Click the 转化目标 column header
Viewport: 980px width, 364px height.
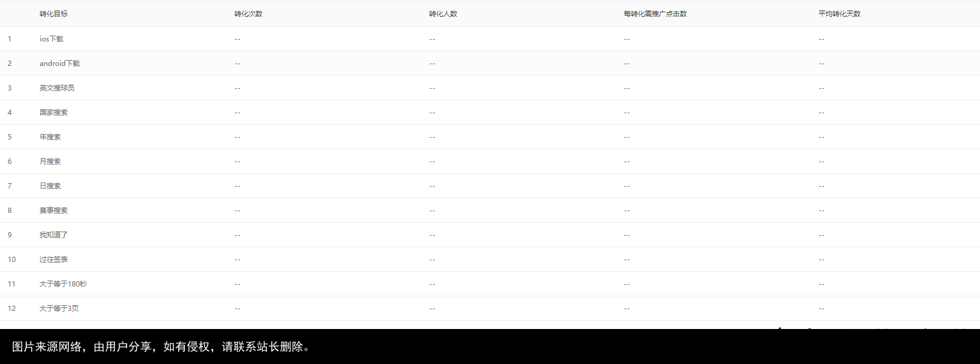54,14
